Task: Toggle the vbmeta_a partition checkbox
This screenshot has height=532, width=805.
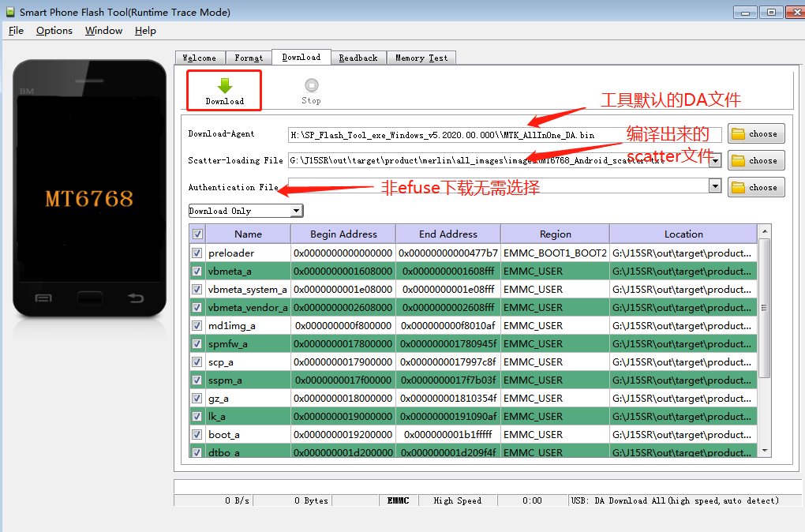Action: pos(197,270)
